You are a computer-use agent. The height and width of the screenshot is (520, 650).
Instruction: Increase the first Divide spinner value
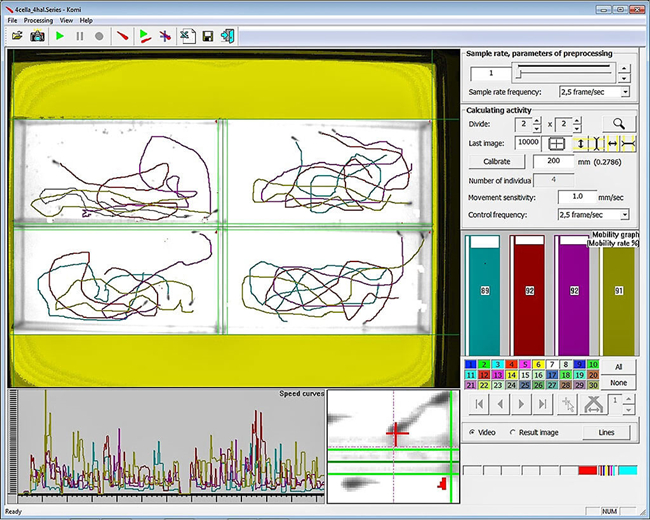point(537,120)
